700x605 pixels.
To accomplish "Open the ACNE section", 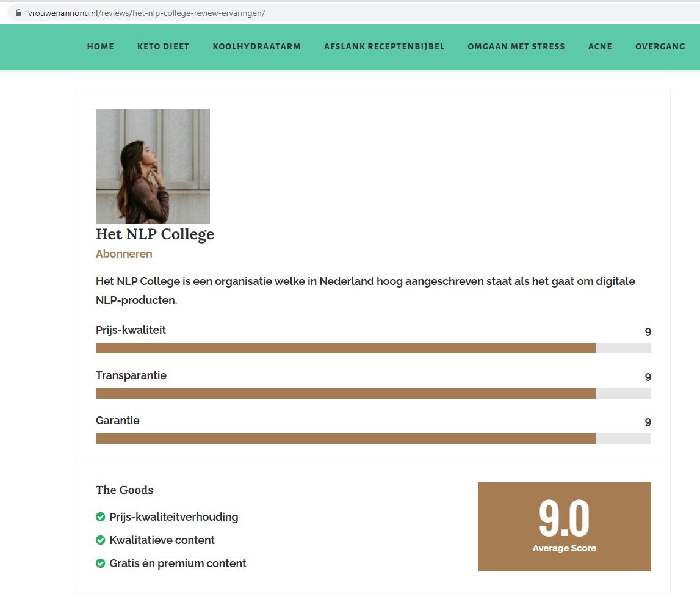I will (600, 46).
